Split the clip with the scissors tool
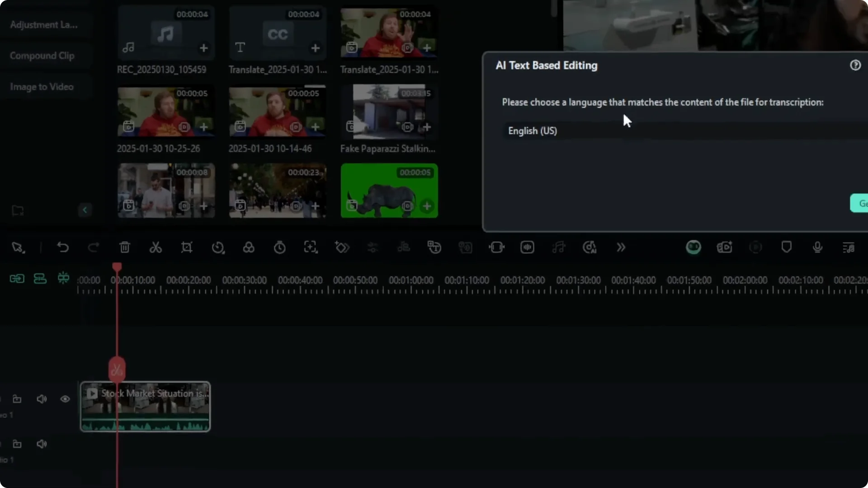This screenshot has width=868, height=488. [155, 247]
